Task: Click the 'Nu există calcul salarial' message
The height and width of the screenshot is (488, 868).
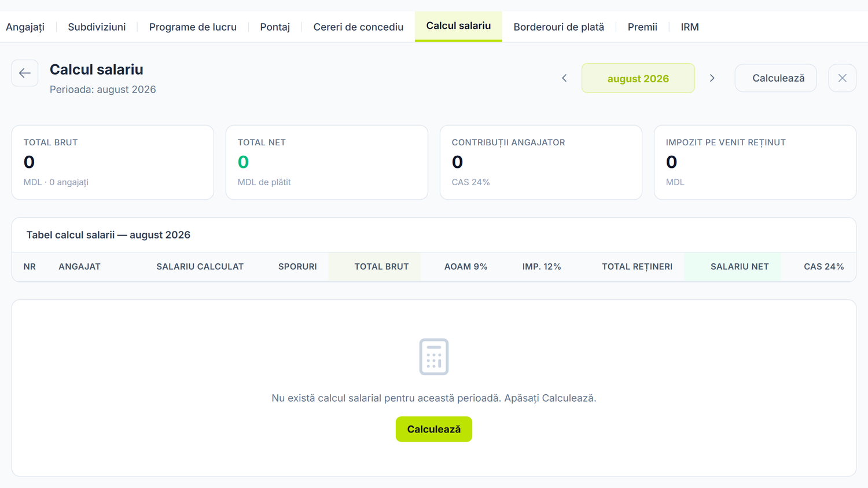Action: 434,398
